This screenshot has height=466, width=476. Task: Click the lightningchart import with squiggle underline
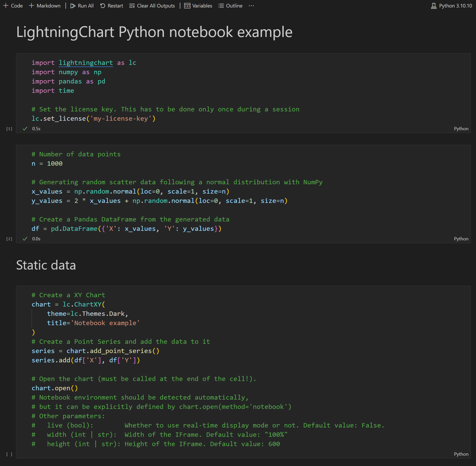(x=86, y=63)
